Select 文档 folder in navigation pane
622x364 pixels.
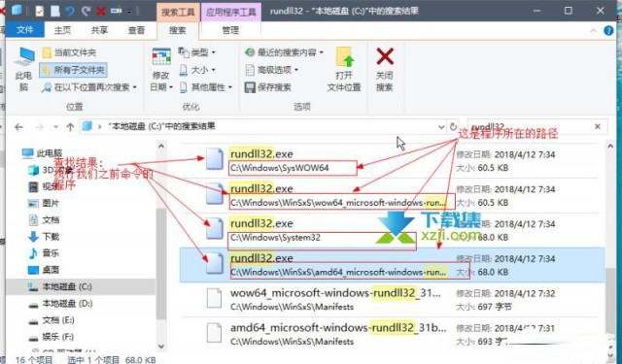pos(45,219)
